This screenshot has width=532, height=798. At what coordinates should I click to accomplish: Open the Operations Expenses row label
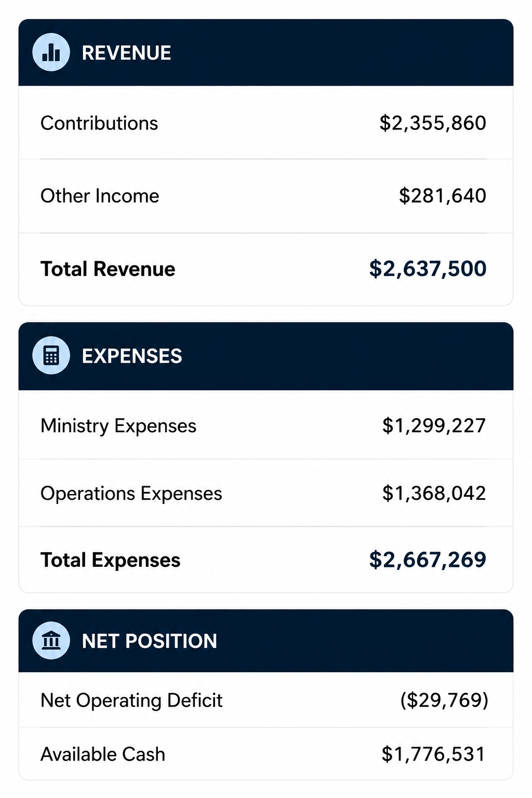(x=131, y=494)
